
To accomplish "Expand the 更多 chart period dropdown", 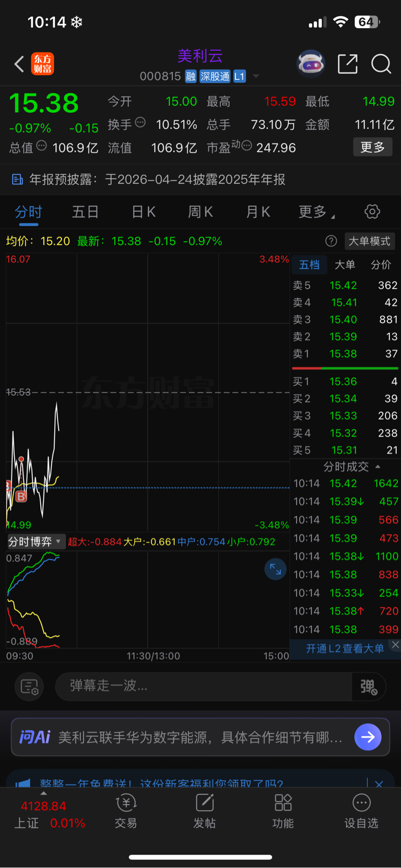I will pos(316,212).
